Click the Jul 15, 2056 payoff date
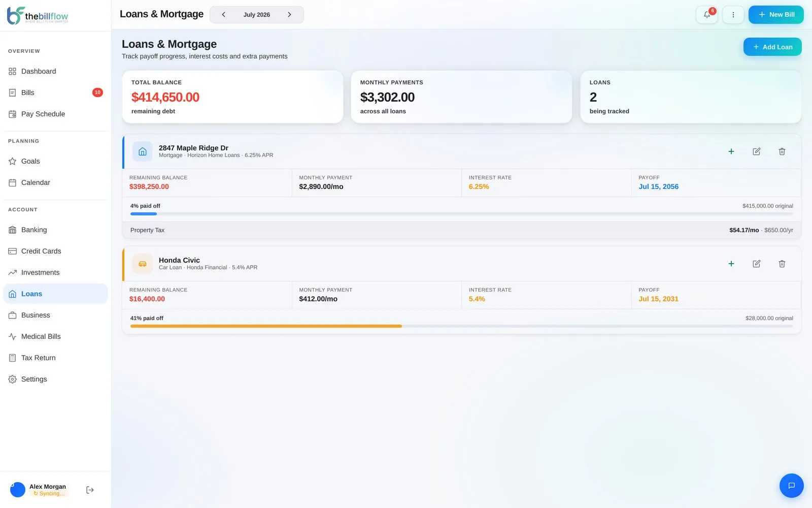812x508 pixels. [x=658, y=187]
